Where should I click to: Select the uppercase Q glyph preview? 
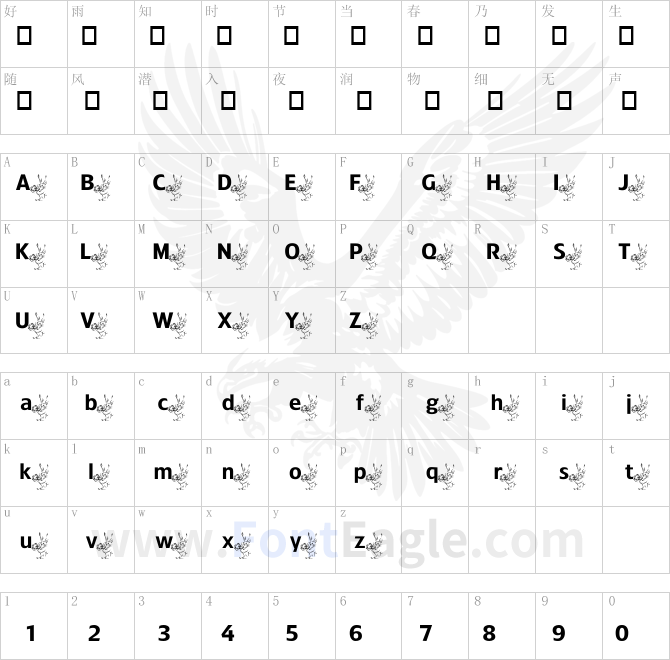pyautogui.click(x=437, y=255)
